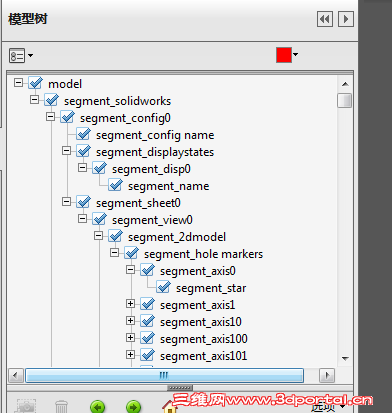The width and height of the screenshot is (392, 413).
Task: Select the model tree row label
Action: pyautogui.click(x=65, y=84)
